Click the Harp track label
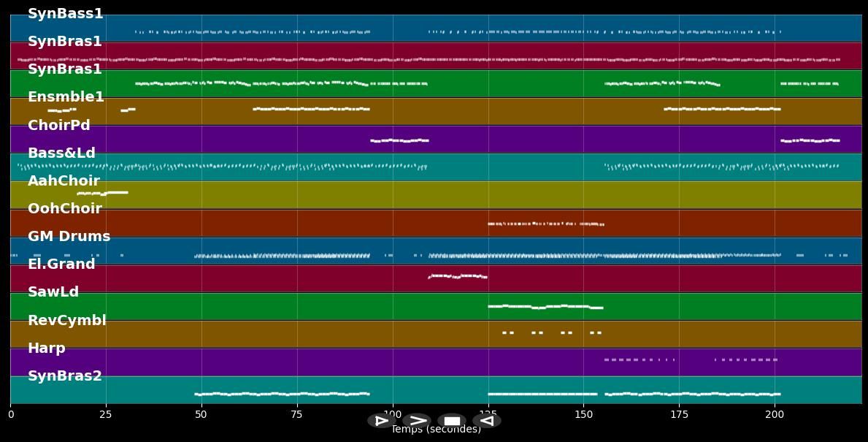 [x=47, y=348]
